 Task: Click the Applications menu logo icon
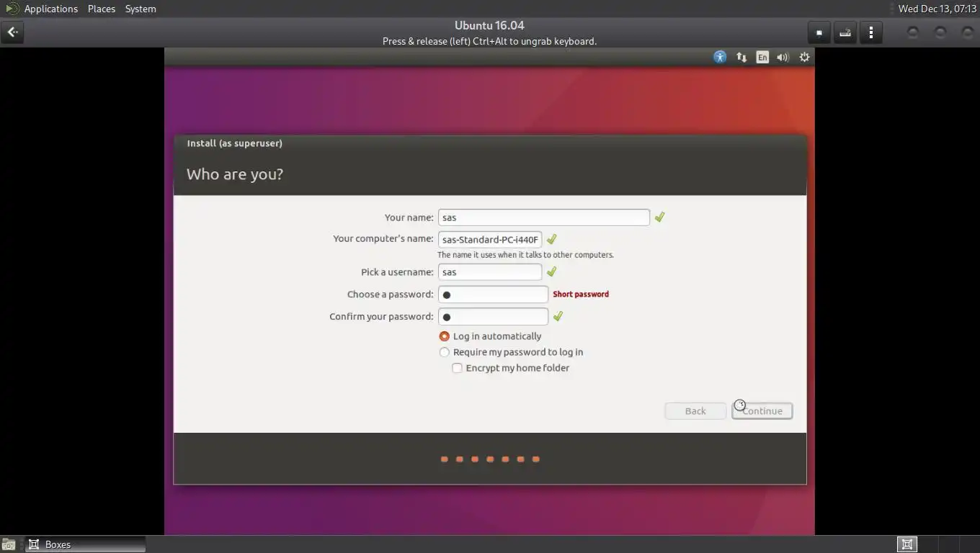click(x=12, y=9)
